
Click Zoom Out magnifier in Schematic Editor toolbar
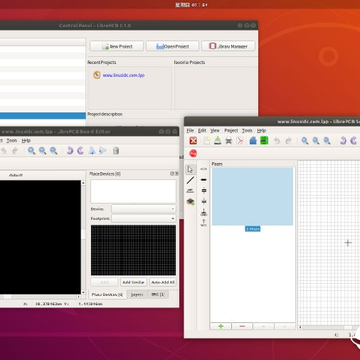coord(316,141)
